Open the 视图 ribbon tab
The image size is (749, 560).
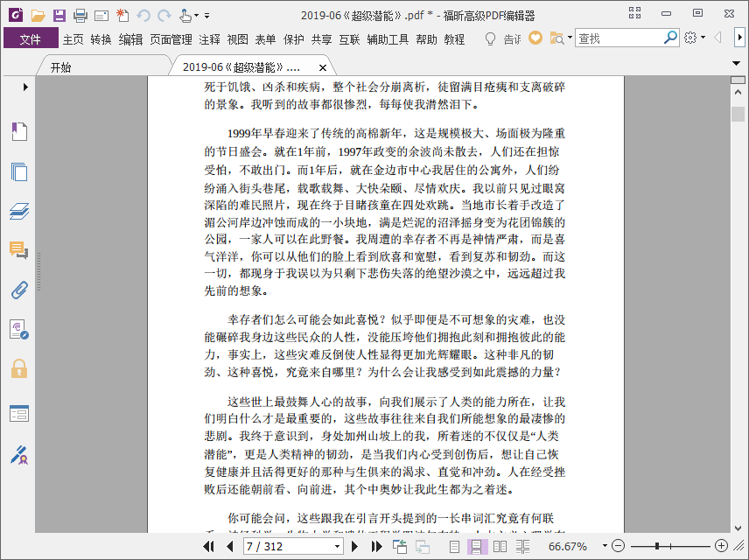tap(237, 39)
